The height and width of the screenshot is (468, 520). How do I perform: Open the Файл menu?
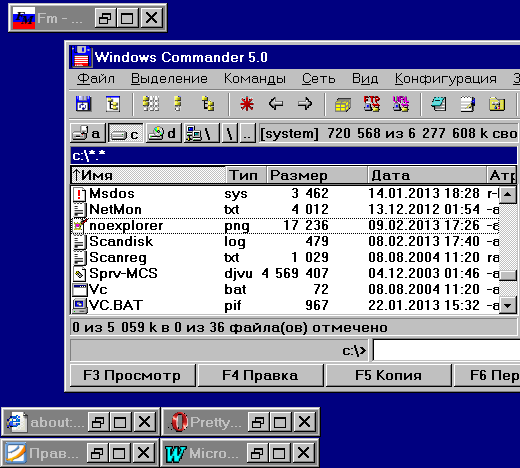pos(96,79)
